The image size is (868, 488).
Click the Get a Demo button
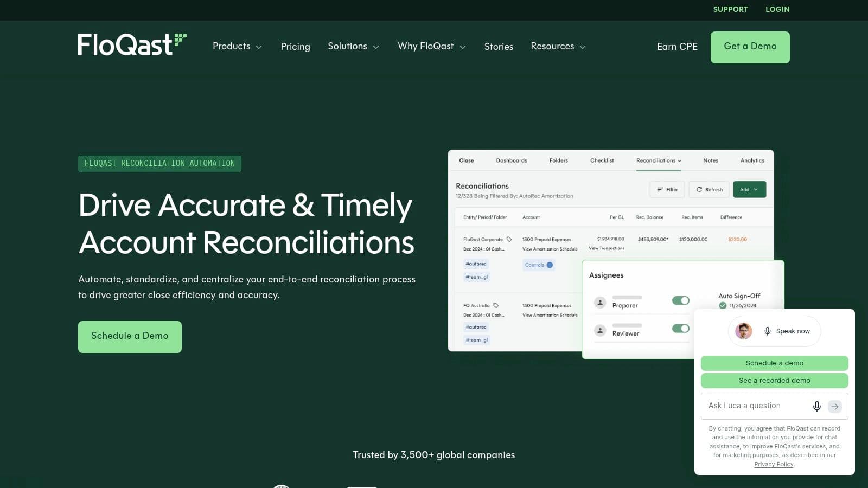[750, 47]
